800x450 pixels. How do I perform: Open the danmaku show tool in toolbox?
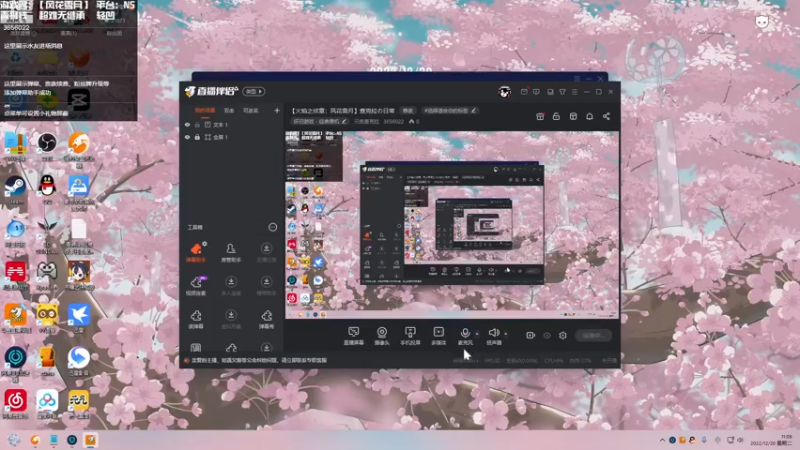[x=266, y=319]
